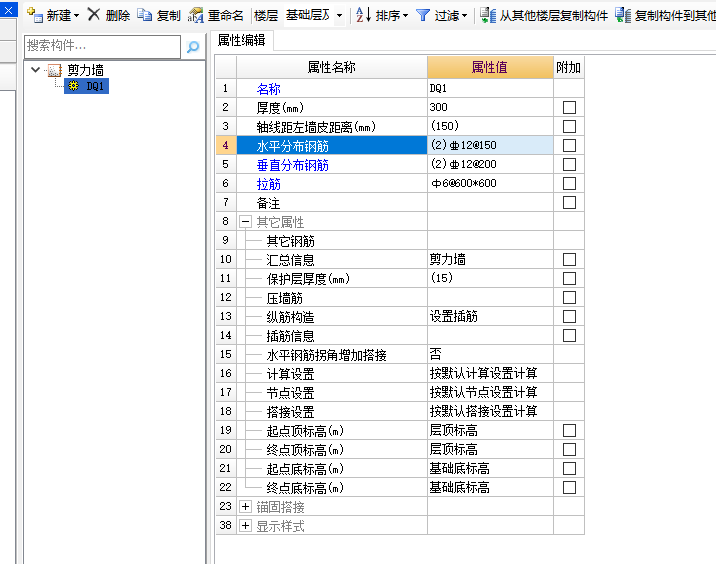Click the (2)⌀12@150 value cell
Viewport: 716px width, 564px height.
490,145
